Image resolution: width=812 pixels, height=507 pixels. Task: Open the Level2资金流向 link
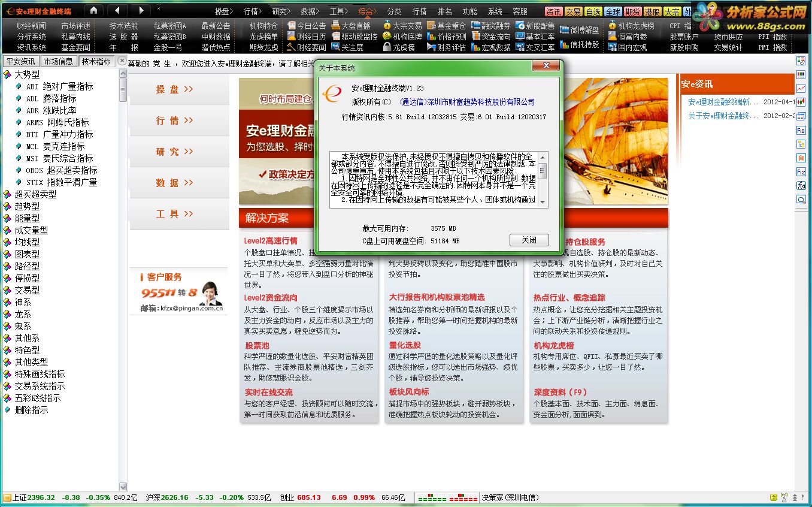click(271, 297)
